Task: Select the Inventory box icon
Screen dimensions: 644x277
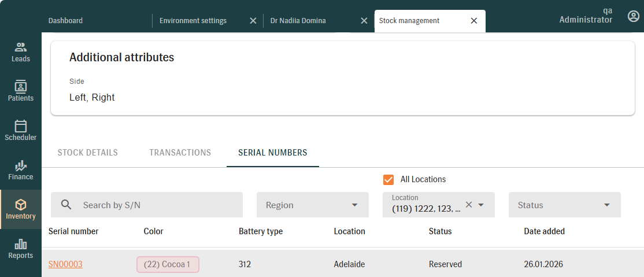Action: click(x=21, y=205)
